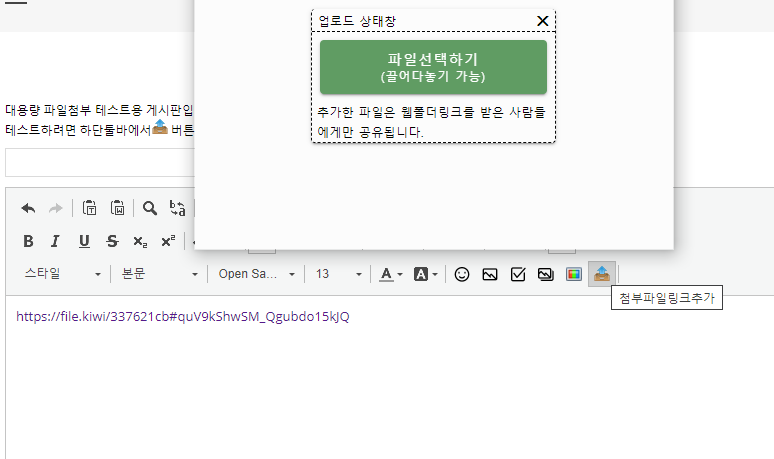Image resolution: width=774 pixels, height=459 pixels.
Task: Open the file.kiwi link in editor
Action: [x=183, y=317]
